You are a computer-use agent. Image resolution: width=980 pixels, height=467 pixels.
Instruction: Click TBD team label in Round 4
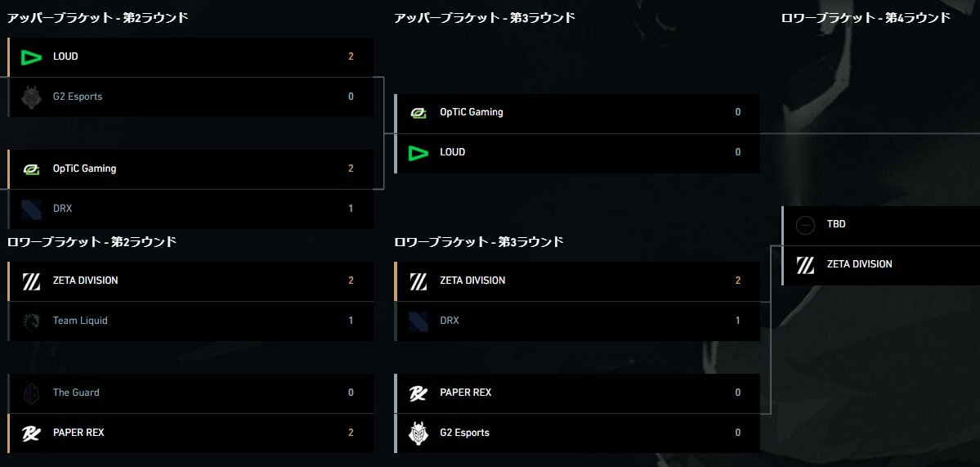836,224
